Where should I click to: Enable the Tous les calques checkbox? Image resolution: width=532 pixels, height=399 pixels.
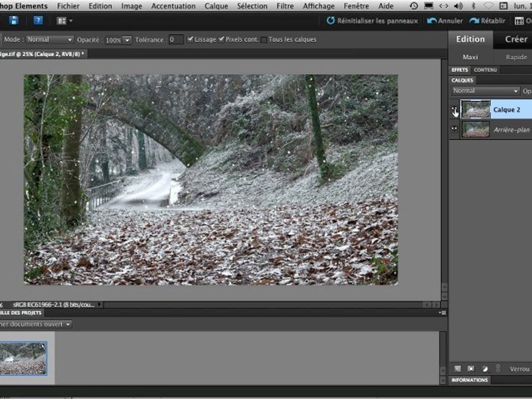(x=264, y=40)
